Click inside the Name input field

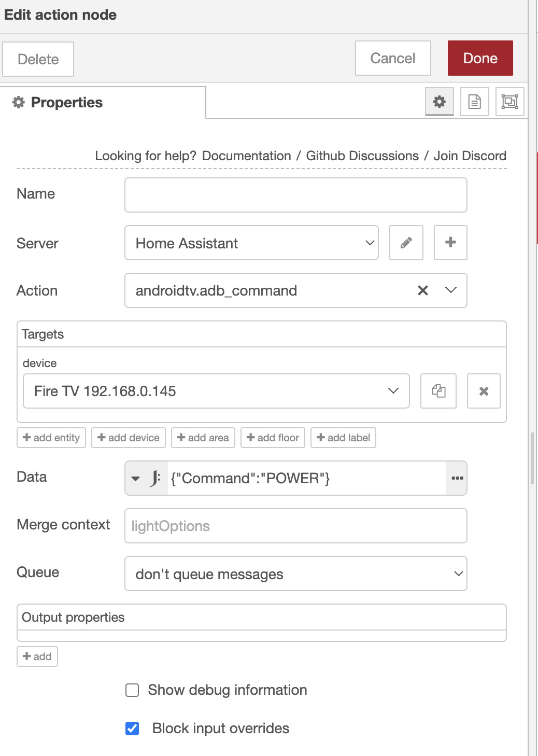pos(295,194)
